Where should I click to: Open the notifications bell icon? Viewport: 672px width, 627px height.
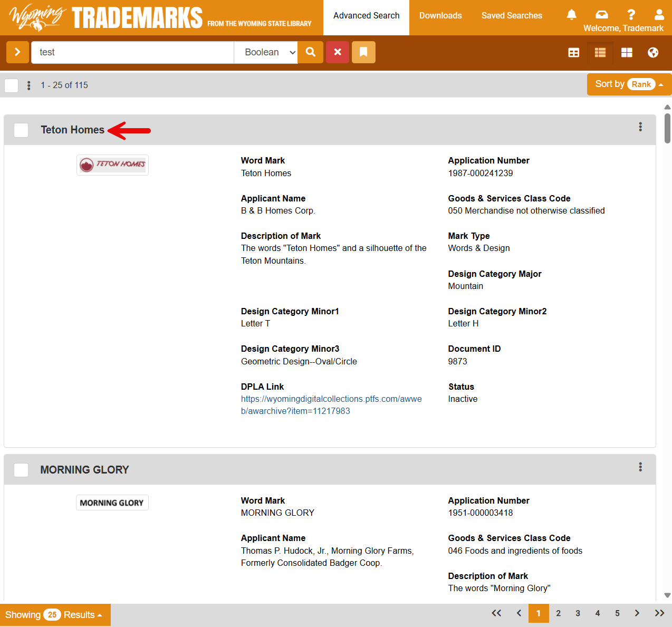pyautogui.click(x=571, y=14)
